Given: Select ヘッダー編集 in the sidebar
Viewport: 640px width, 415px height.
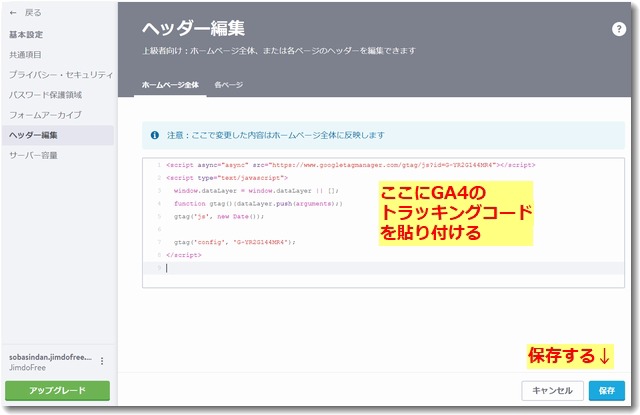Looking at the screenshot, I should click(33, 135).
